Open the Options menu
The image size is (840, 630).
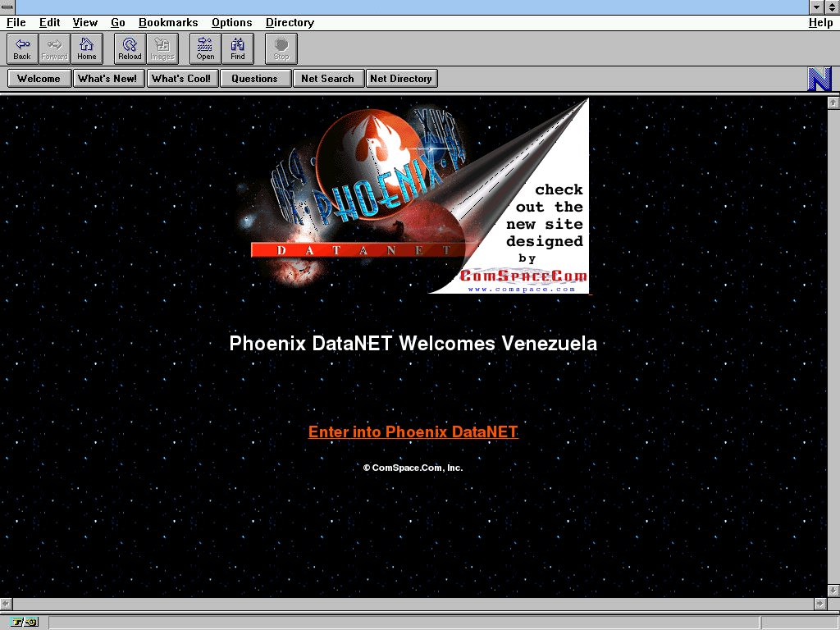point(232,23)
